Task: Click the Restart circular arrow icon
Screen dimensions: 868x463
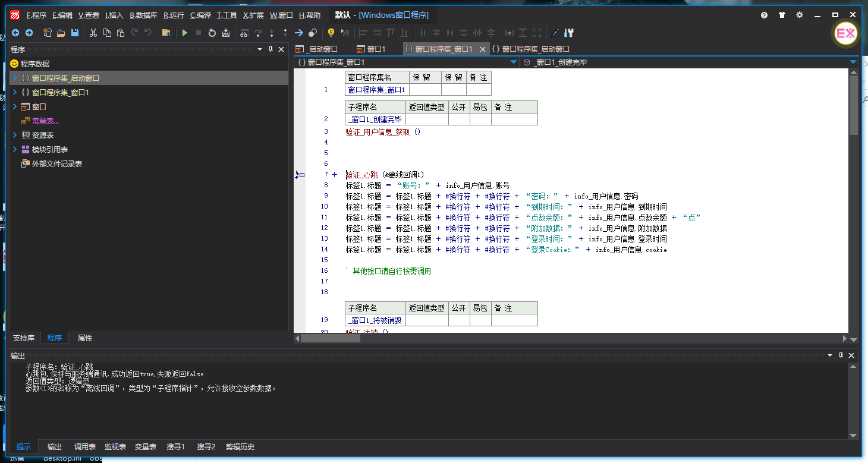Action: click(212, 33)
